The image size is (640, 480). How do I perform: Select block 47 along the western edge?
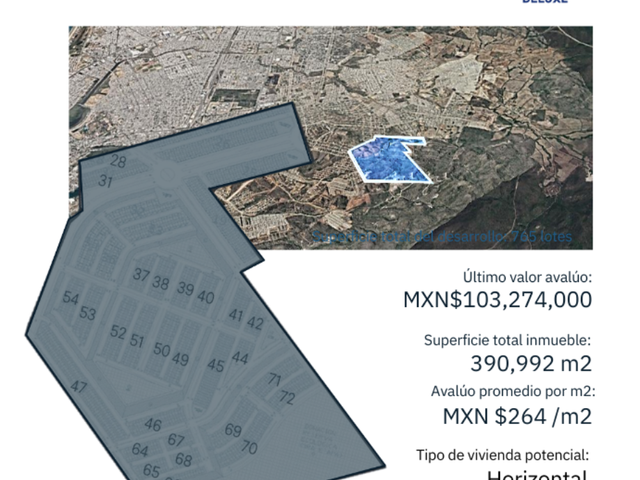[x=78, y=387]
